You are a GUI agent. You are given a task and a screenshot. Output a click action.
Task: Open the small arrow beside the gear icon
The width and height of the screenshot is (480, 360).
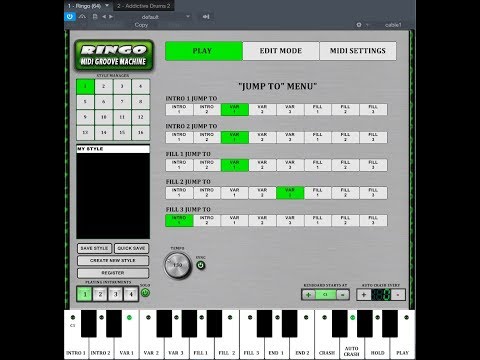pos(367,25)
